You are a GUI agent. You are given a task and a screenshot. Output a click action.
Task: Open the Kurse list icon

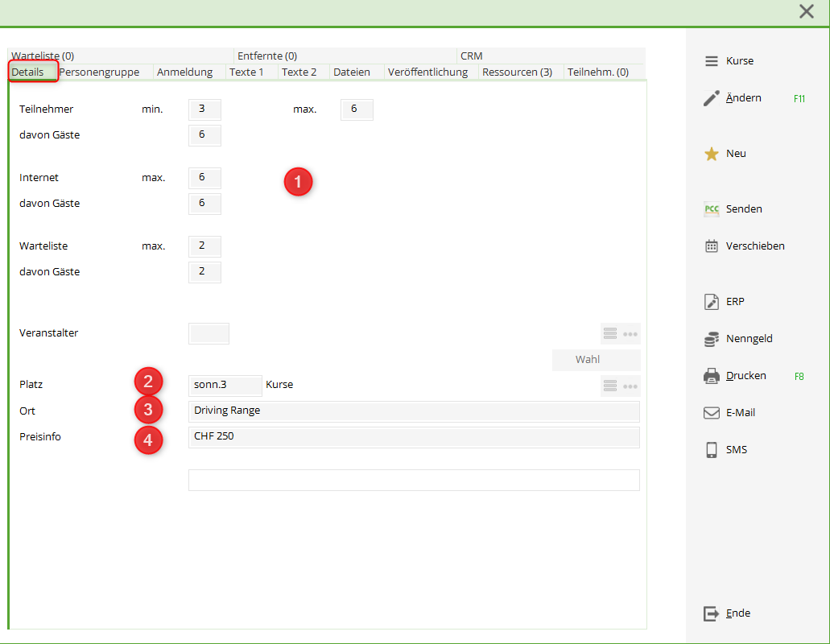click(x=711, y=61)
